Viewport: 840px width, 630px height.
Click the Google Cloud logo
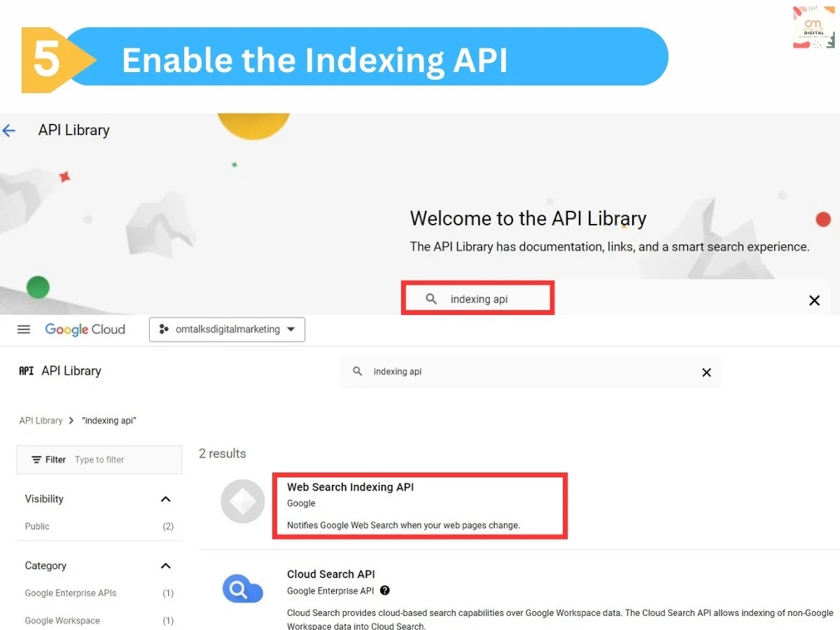85,330
